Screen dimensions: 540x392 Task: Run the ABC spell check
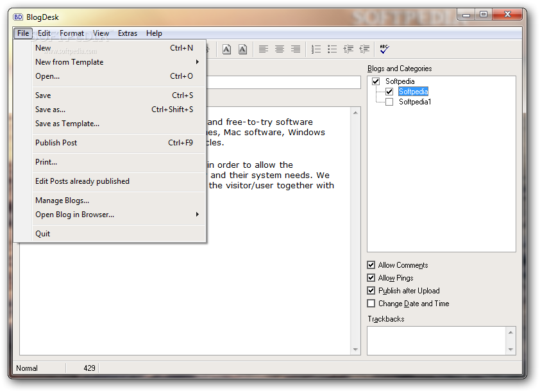coord(384,49)
